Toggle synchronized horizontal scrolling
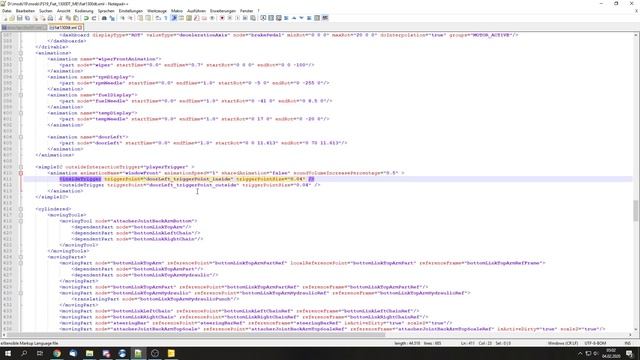 (x=148, y=18)
